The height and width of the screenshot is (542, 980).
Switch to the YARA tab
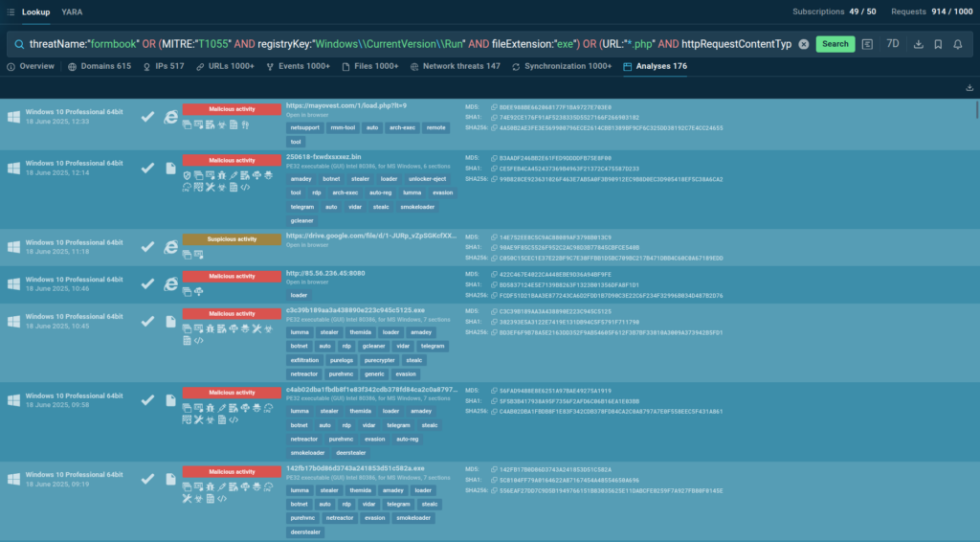[x=72, y=12]
